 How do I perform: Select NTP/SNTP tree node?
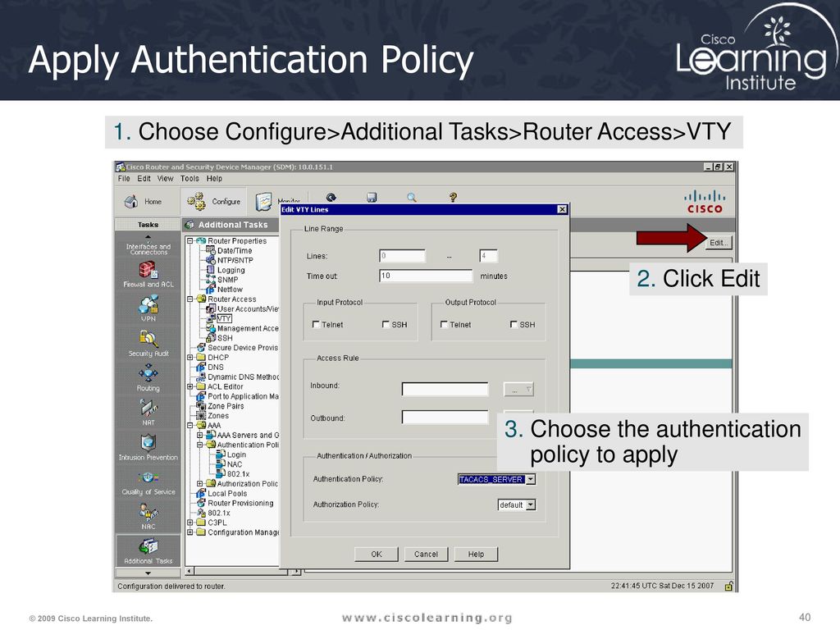[x=235, y=260]
